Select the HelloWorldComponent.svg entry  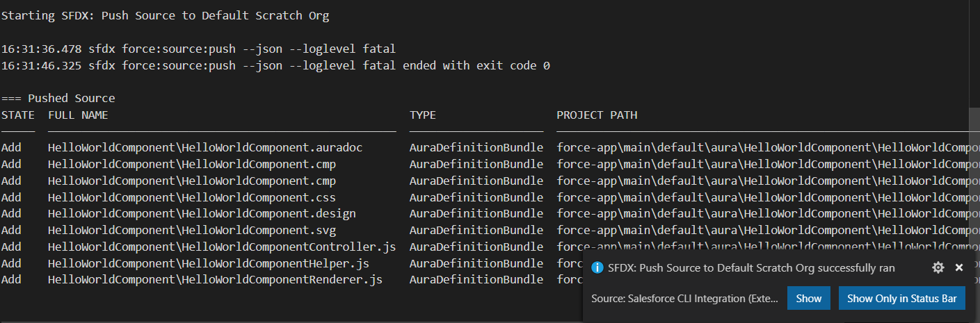click(x=192, y=230)
